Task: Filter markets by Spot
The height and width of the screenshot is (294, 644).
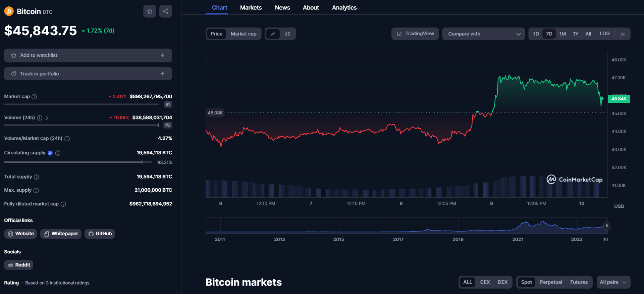Action: 526,282
